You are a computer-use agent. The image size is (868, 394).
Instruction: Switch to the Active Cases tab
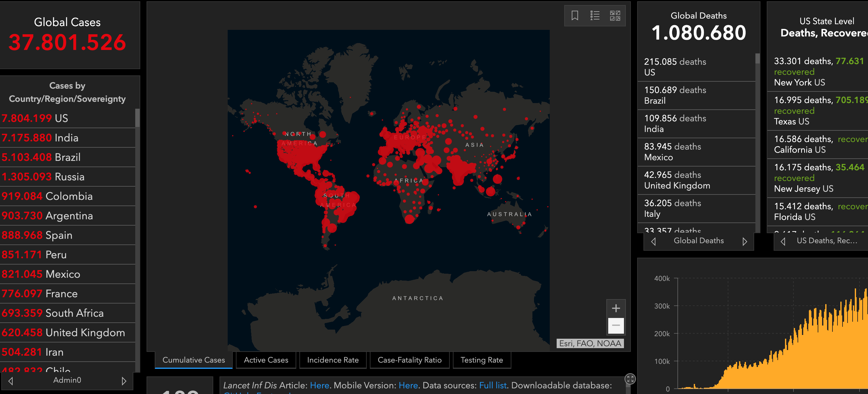point(266,360)
